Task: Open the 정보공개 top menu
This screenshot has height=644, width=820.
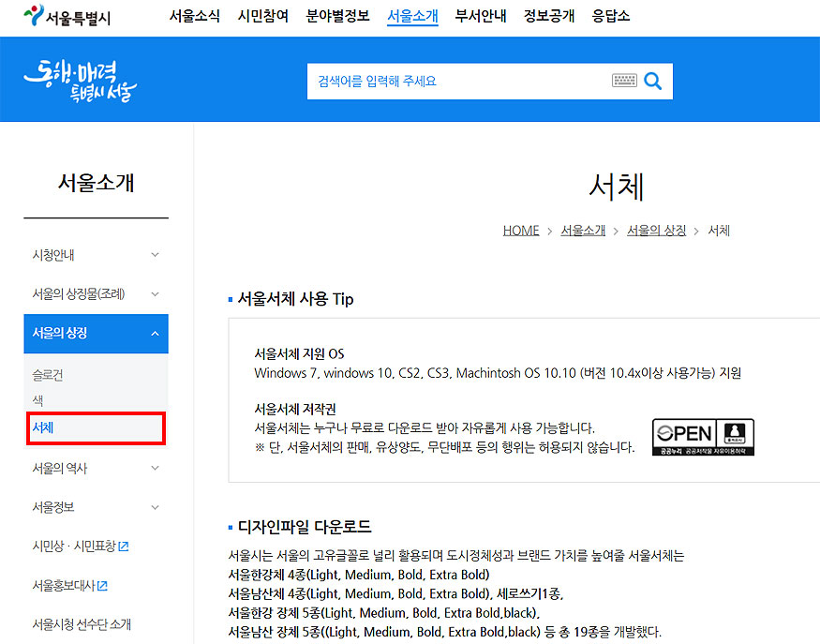Action: 549,16
